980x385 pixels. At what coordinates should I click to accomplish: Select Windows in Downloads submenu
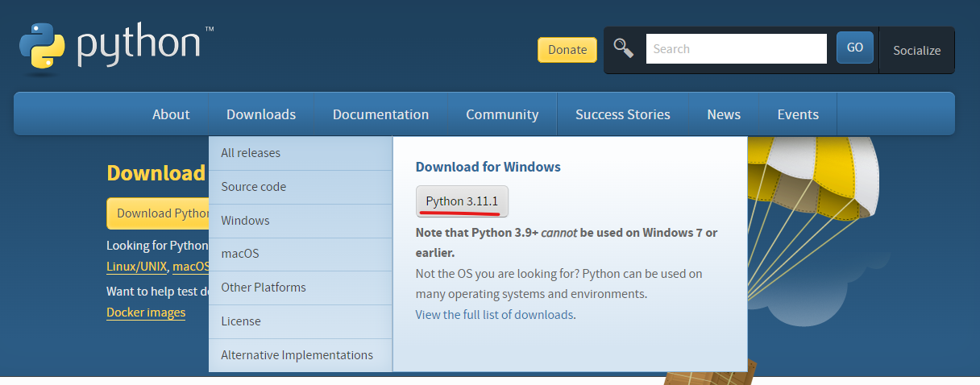point(301,221)
